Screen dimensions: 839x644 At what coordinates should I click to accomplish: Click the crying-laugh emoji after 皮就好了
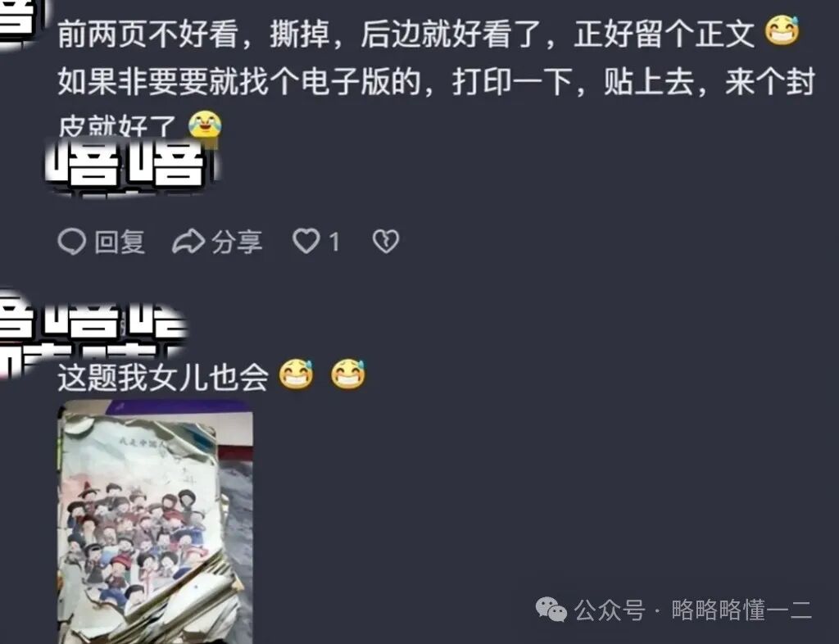click(x=205, y=126)
